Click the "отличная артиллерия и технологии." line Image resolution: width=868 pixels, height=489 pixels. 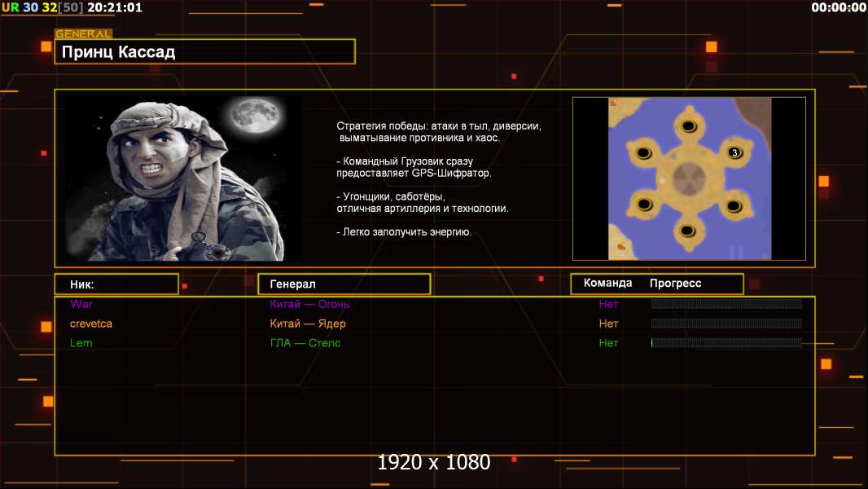[x=423, y=208]
